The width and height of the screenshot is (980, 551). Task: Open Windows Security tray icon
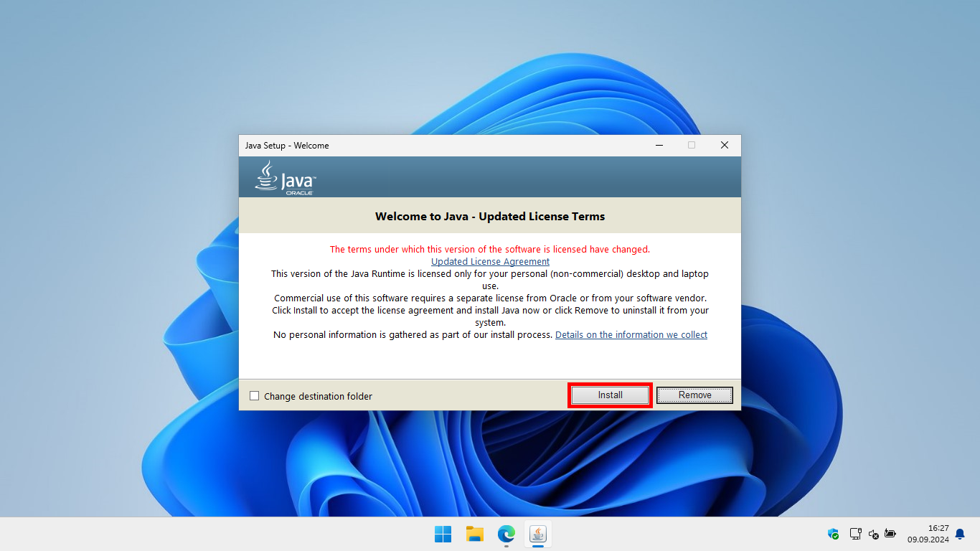pyautogui.click(x=833, y=534)
